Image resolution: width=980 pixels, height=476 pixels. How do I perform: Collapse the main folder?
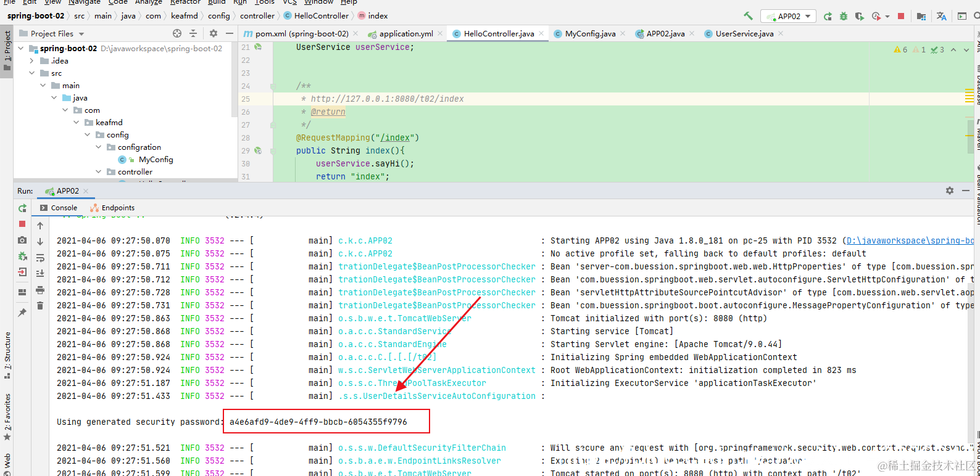43,85
